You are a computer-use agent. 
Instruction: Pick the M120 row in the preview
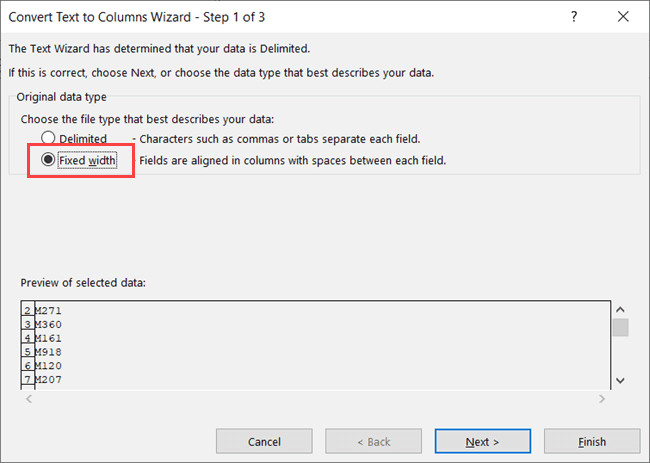point(49,367)
